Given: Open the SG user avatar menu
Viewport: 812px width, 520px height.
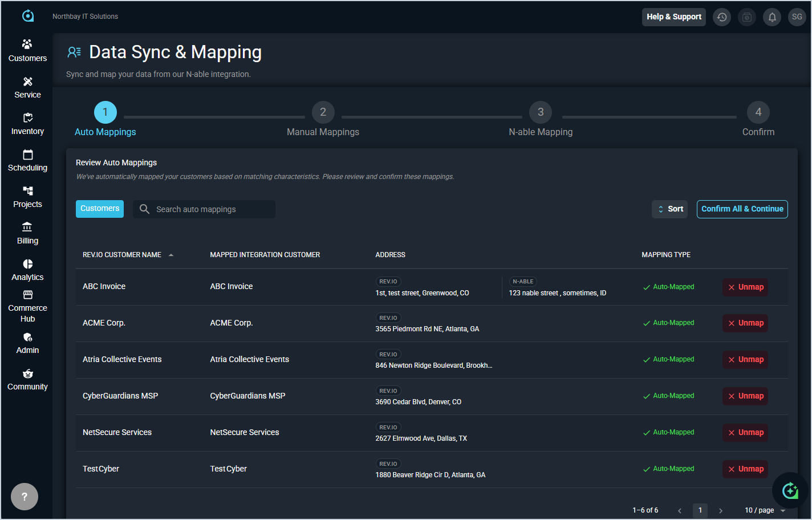Looking at the screenshot, I should point(797,17).
